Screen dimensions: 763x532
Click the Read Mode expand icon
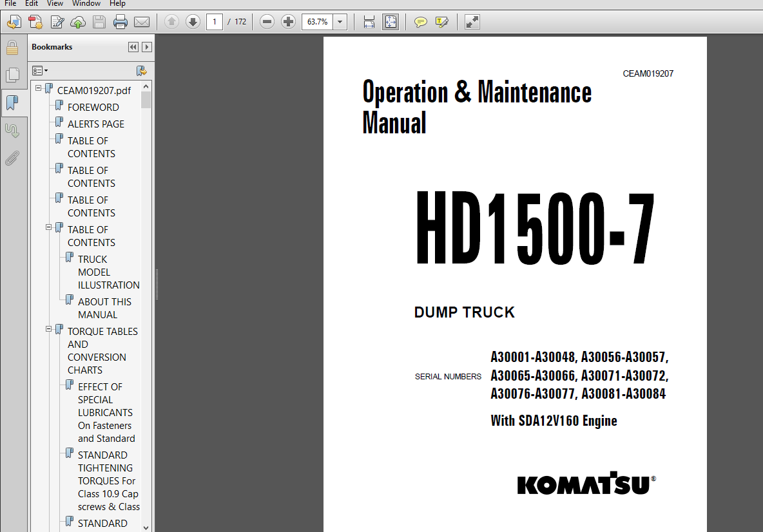click(472, 22)
